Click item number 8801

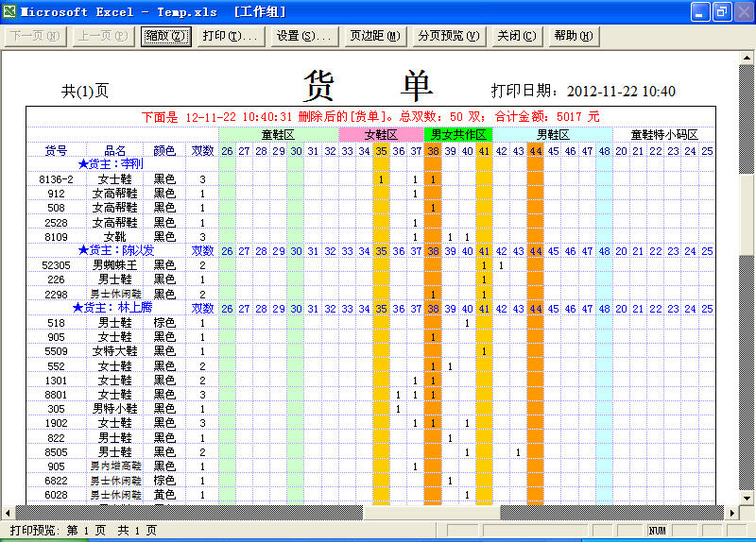(x=56, y=395)
